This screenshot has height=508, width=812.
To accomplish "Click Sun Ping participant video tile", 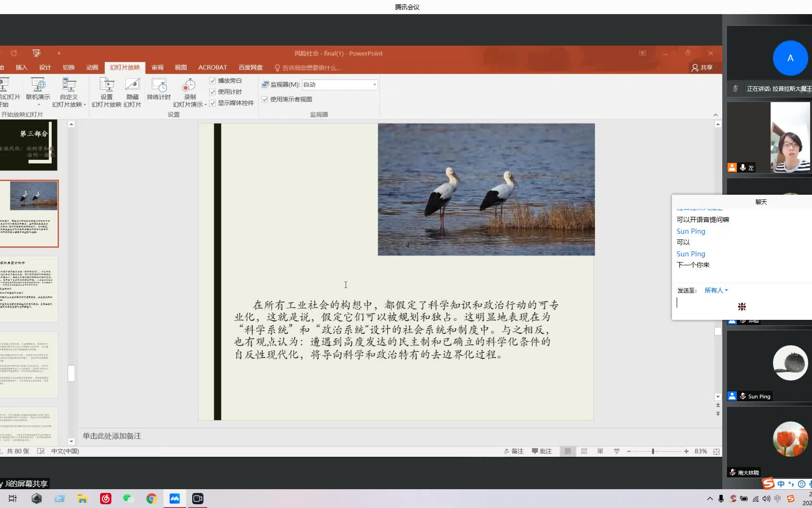I will coord(769,366).
